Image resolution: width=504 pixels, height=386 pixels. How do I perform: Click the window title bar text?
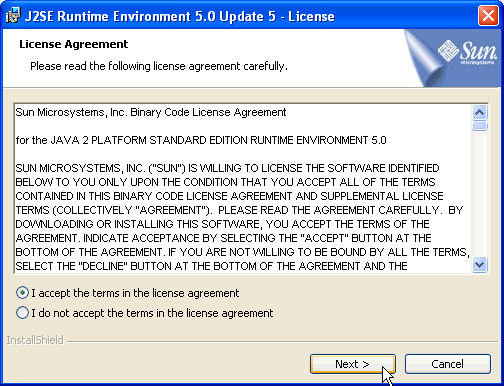tap(179, 16)
